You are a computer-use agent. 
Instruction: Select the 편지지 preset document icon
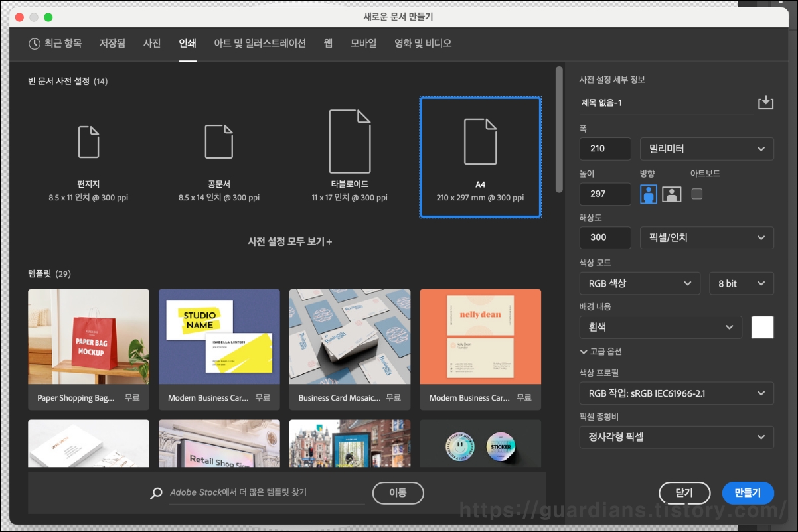tap(88, 141)
